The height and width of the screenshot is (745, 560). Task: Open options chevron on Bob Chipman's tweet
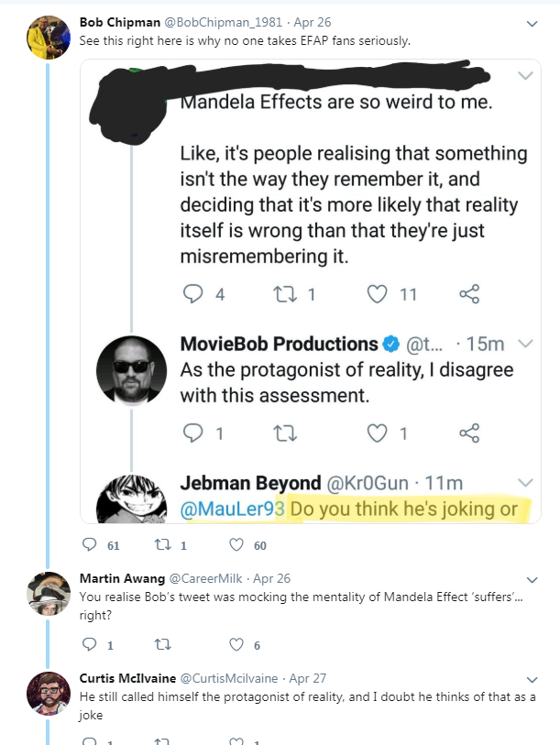532,23
